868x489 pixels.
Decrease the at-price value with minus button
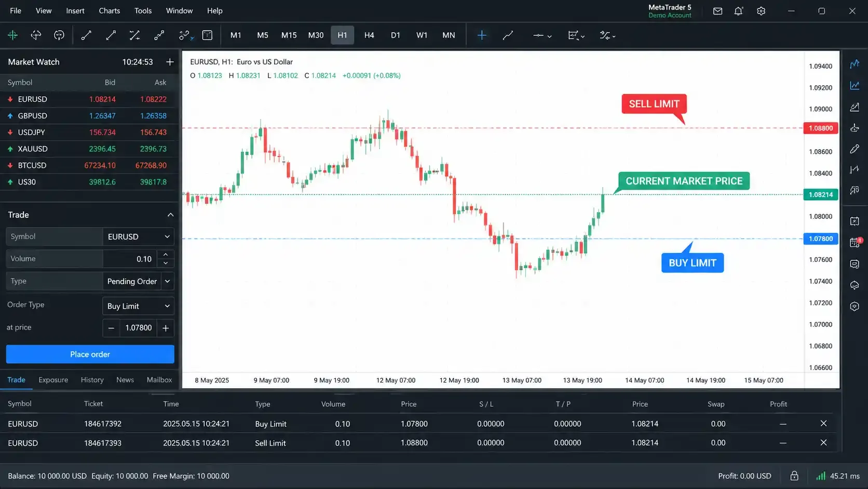coord(111,328)
